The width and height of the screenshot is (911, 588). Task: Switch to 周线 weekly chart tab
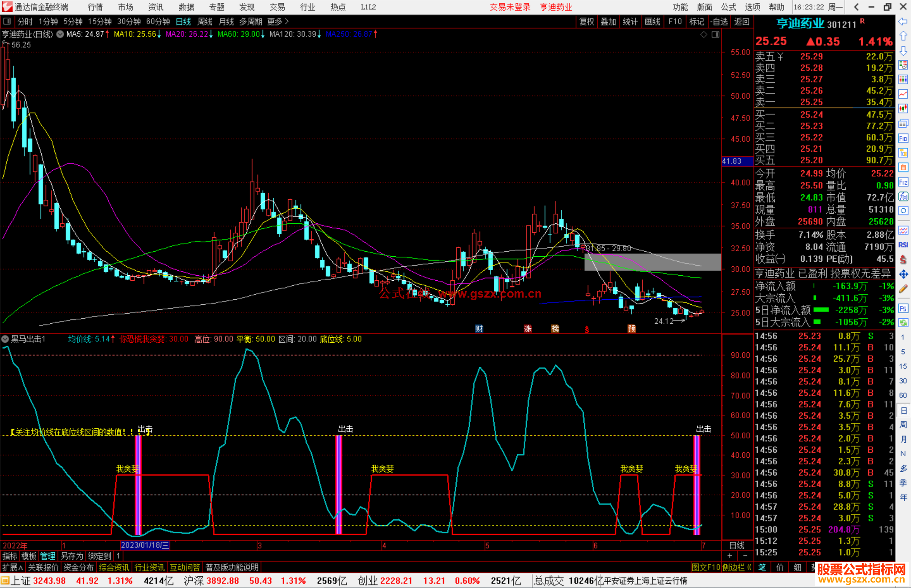[x=205, y=21]
